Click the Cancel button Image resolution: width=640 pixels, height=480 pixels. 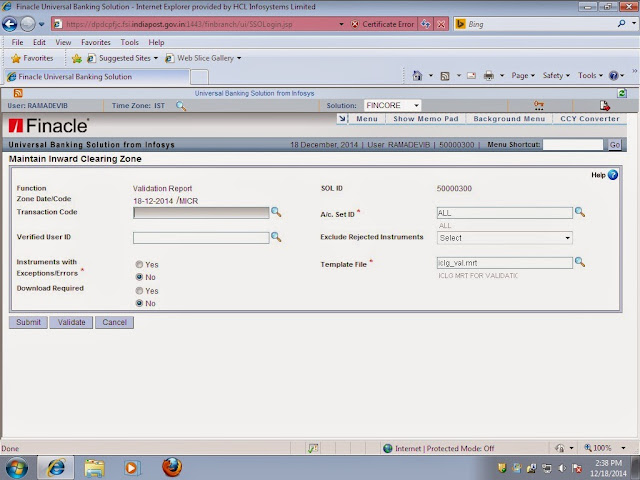pos(114,322)
